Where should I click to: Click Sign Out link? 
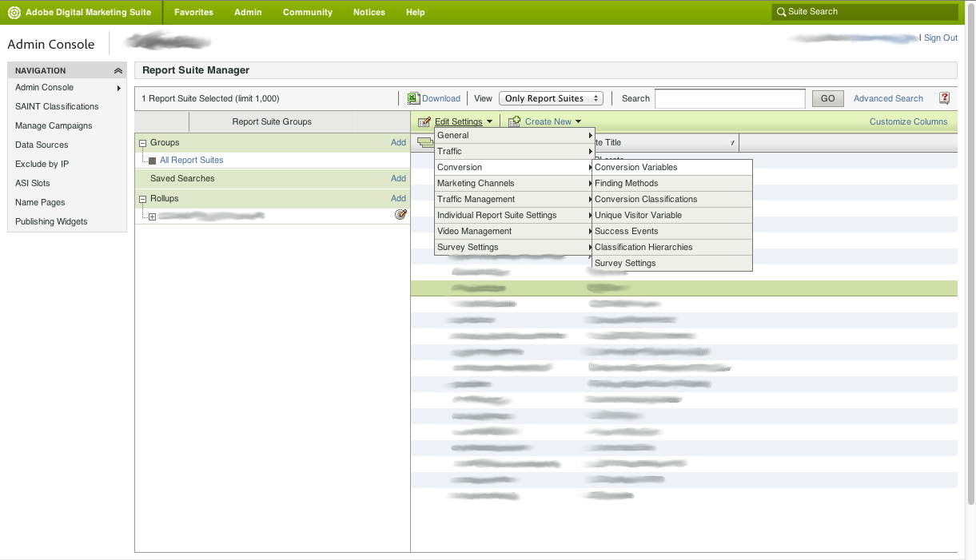[x=941, y=38]
